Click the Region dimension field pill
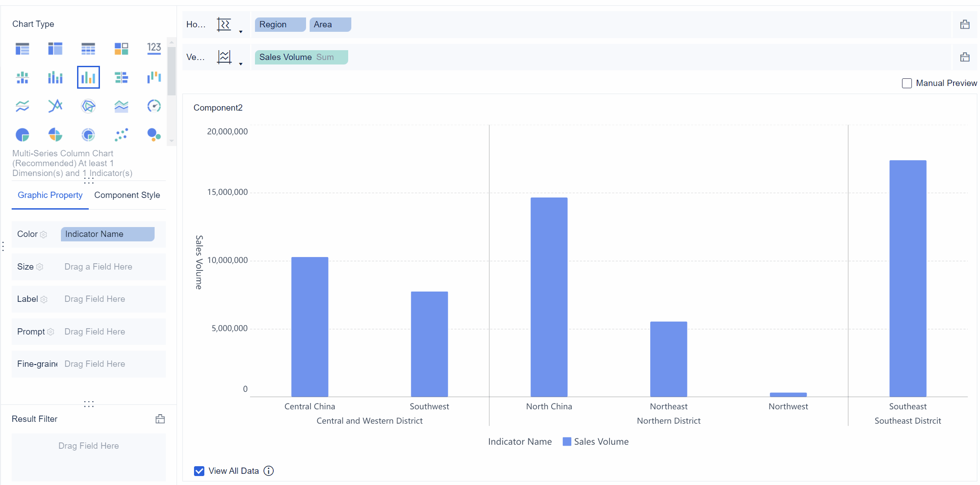 280,25
